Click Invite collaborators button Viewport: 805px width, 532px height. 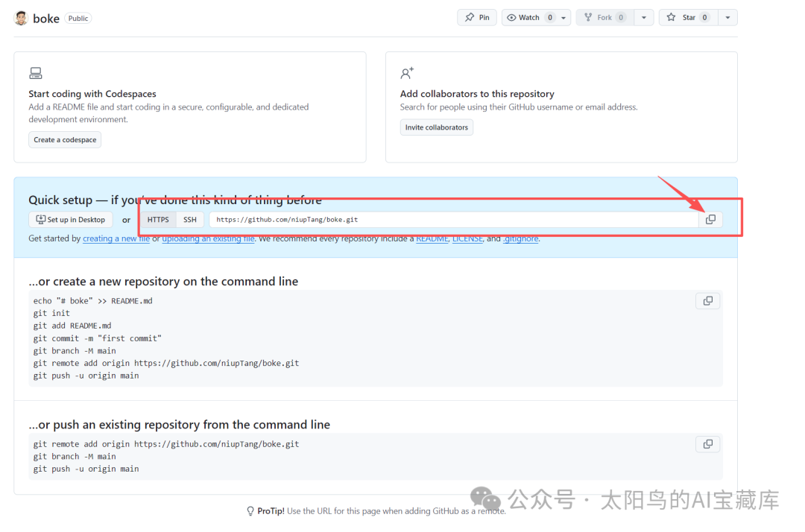[436, 127]
